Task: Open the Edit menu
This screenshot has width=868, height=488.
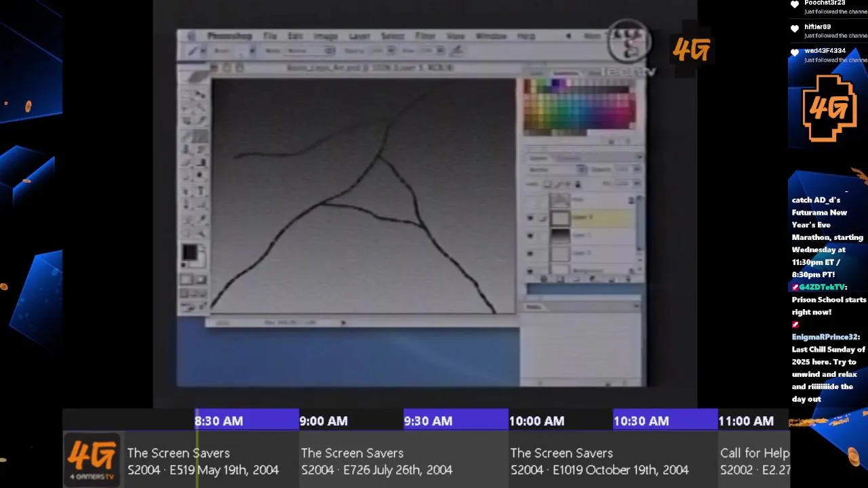Action: (x=295, y=36)
